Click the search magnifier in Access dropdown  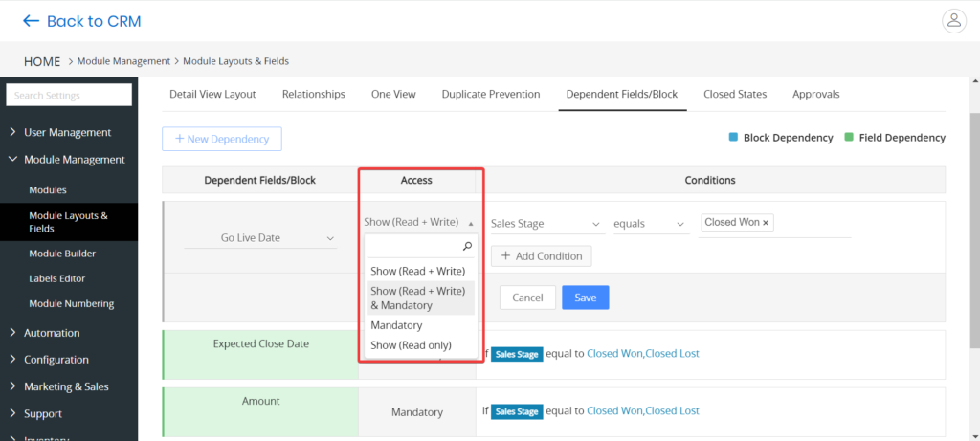467,247
